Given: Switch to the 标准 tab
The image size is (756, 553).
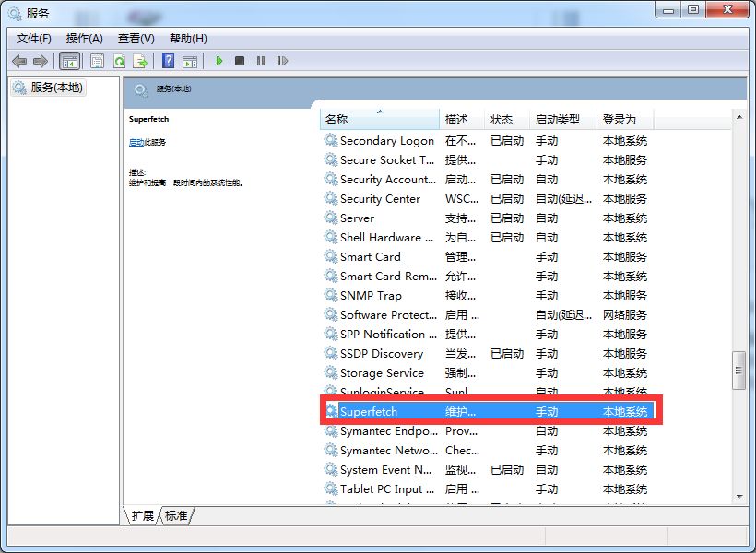Looking at the screenshot, I should click(176, 515).
